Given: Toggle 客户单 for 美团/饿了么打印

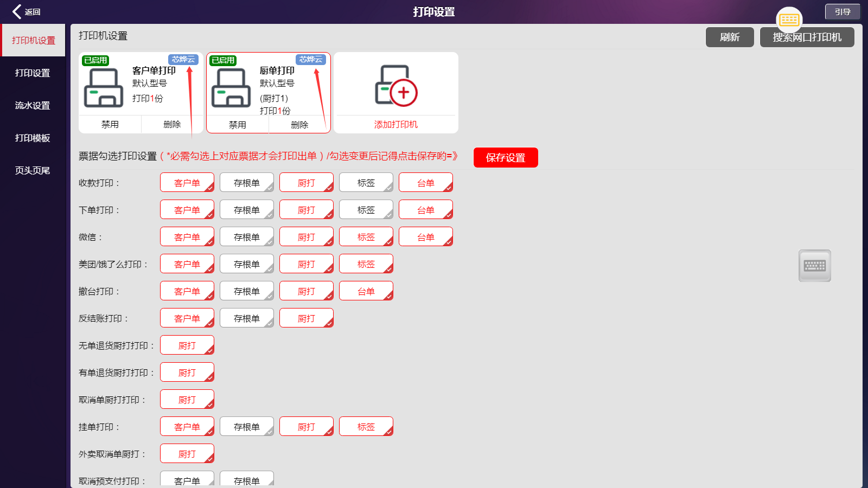Looking at the screenshot, I should [x=187, y=264].
